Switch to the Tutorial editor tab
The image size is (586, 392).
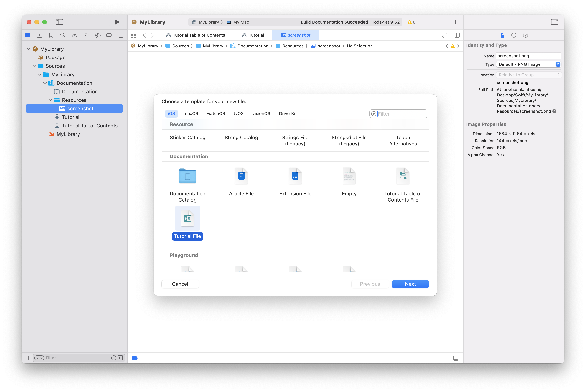coord(253,35)
